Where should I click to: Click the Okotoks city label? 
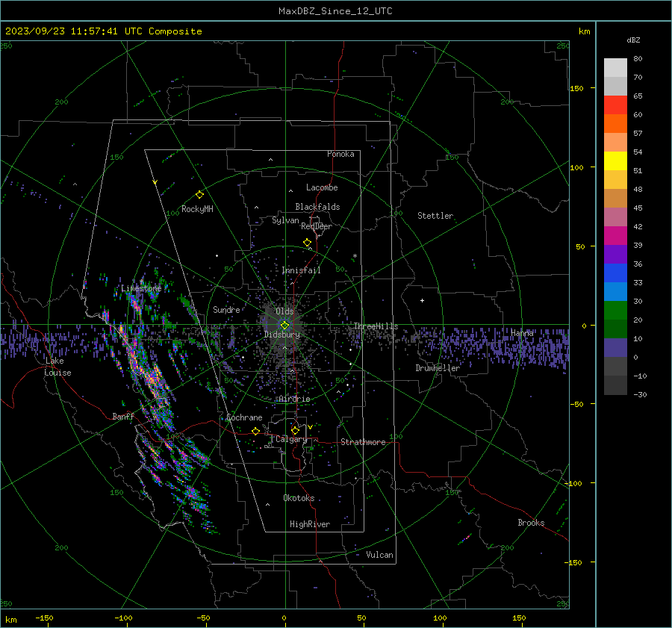point(299,498)
